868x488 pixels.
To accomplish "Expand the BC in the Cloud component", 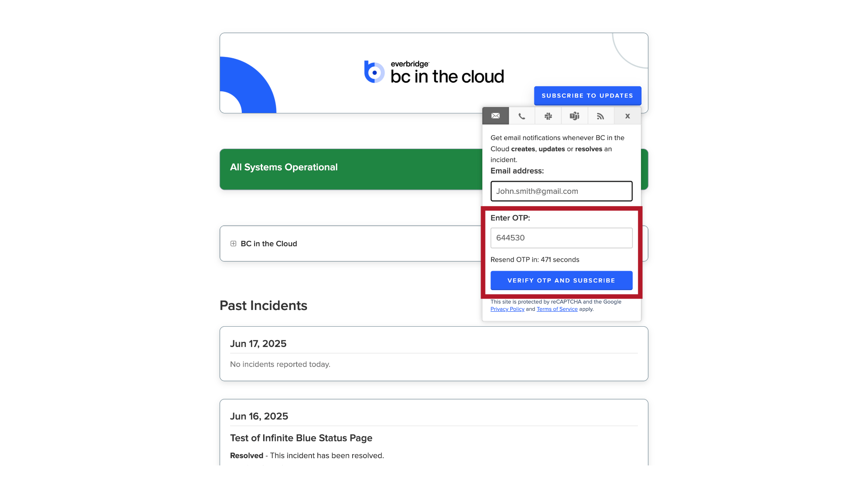I will click(233, 244).
